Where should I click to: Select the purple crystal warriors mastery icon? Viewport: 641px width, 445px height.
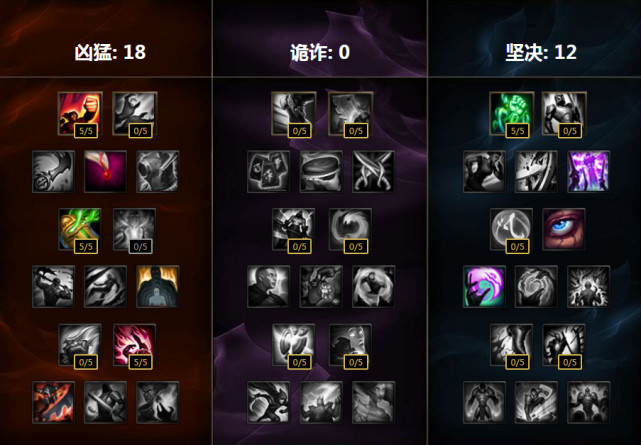pos(588,172)
